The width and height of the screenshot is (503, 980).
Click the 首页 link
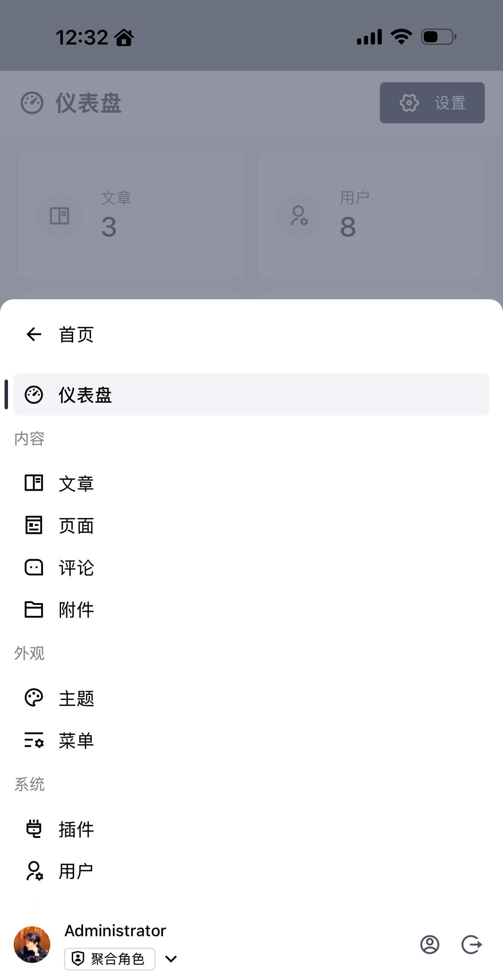tap(76, 335)
